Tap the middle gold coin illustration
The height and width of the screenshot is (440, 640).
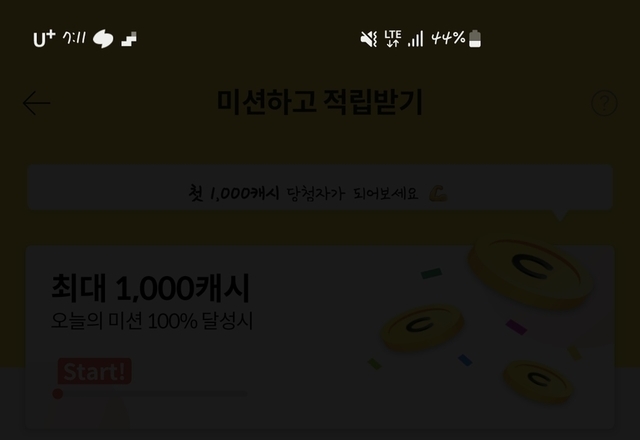click(422, 328)
